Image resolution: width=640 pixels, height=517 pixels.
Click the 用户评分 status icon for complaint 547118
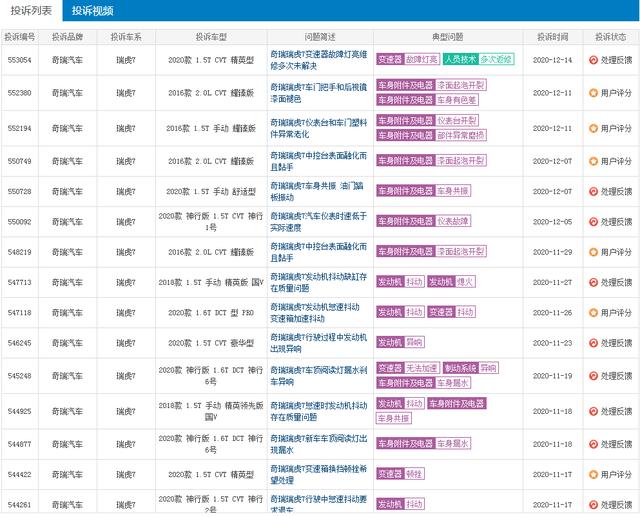(593, 313)
